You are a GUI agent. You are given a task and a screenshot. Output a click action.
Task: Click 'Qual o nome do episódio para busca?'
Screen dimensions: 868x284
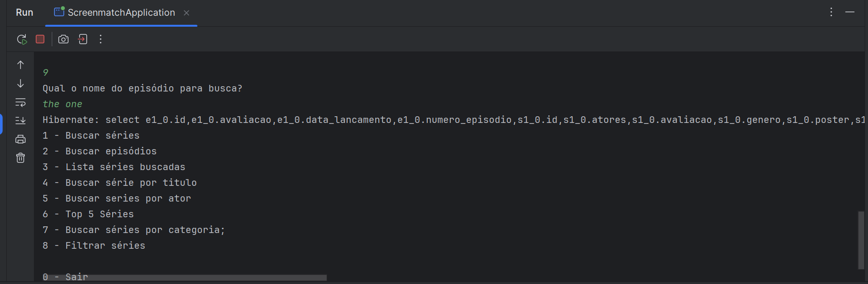[x=143, y=89]
